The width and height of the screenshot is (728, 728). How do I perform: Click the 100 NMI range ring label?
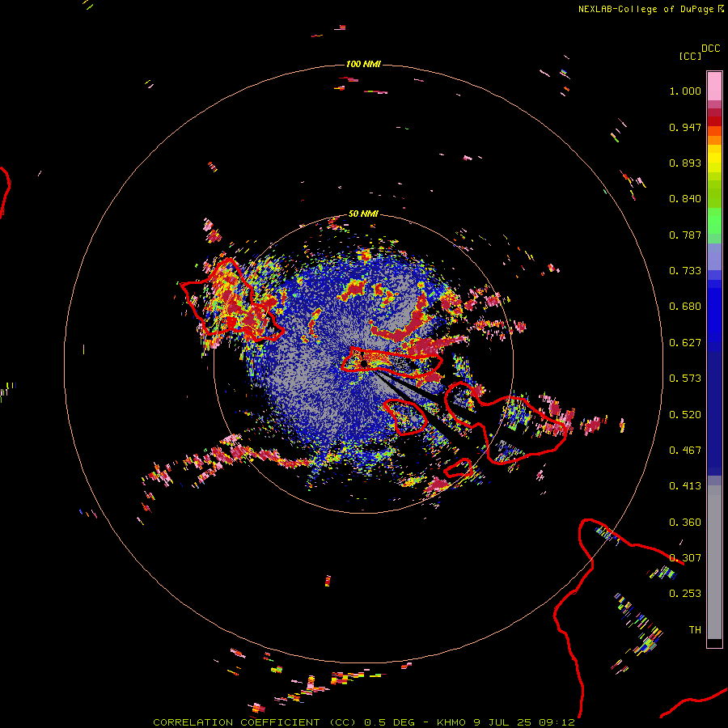point(363,64)
